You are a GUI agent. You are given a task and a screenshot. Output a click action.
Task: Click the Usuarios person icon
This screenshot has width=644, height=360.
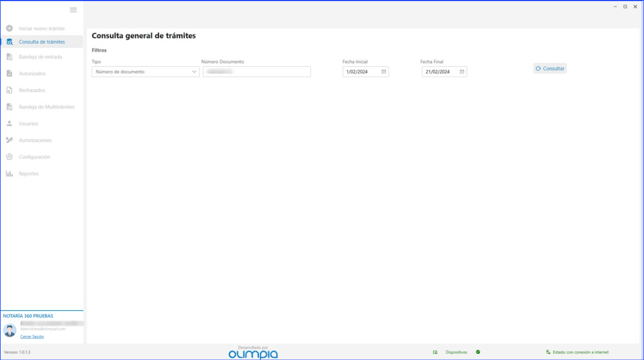(9, 124)
